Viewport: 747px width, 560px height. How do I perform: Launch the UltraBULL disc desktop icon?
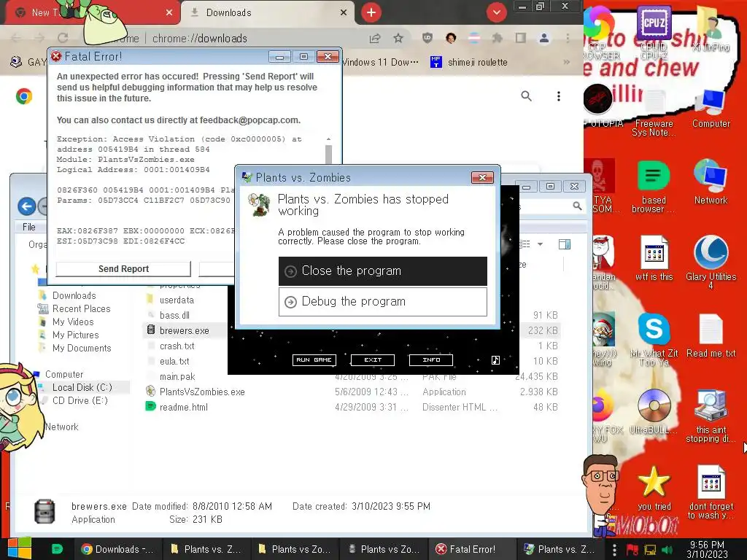[x=654, y=411]
